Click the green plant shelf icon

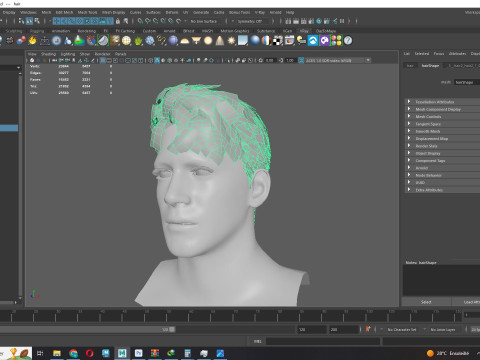[138, 41]
